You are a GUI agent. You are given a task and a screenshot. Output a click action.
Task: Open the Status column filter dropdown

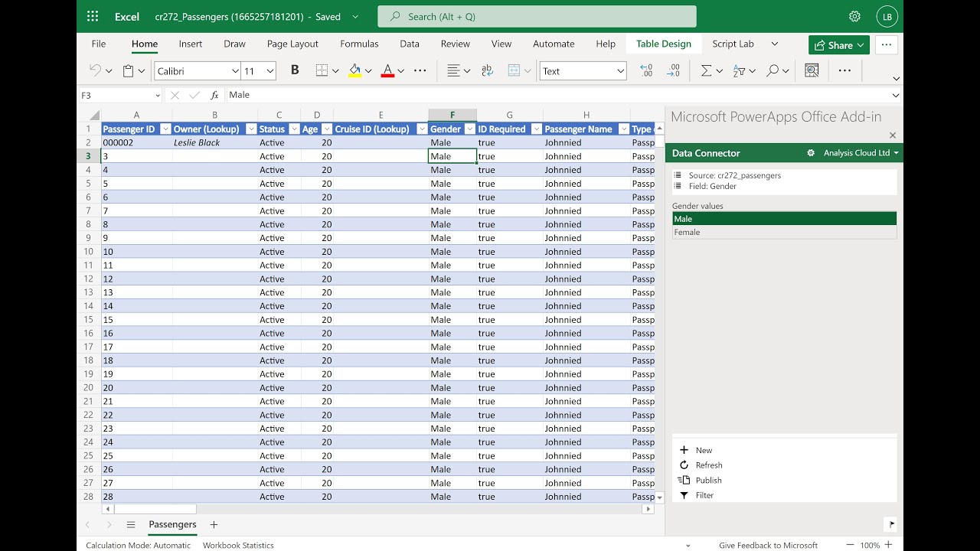click(294, 129)
